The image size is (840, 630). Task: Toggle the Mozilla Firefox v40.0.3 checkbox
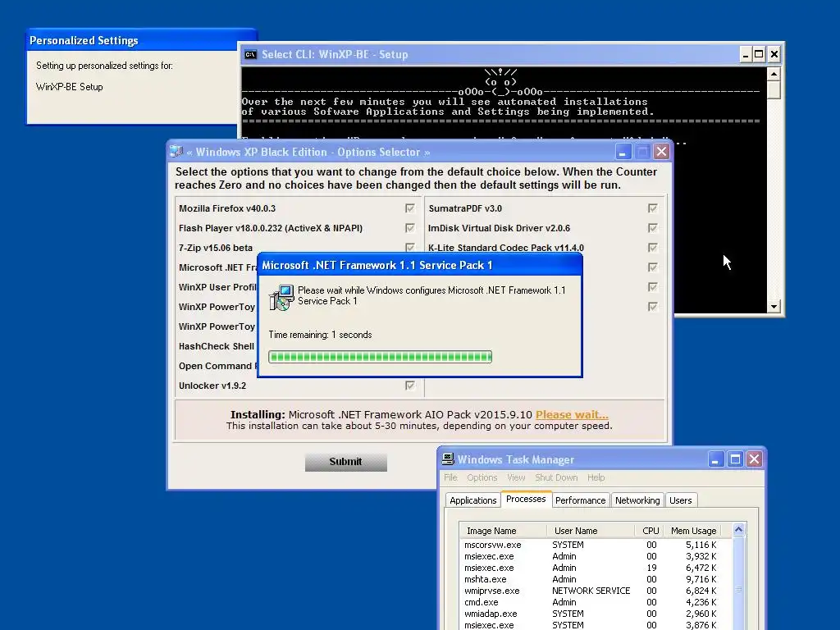click(410, 208)
